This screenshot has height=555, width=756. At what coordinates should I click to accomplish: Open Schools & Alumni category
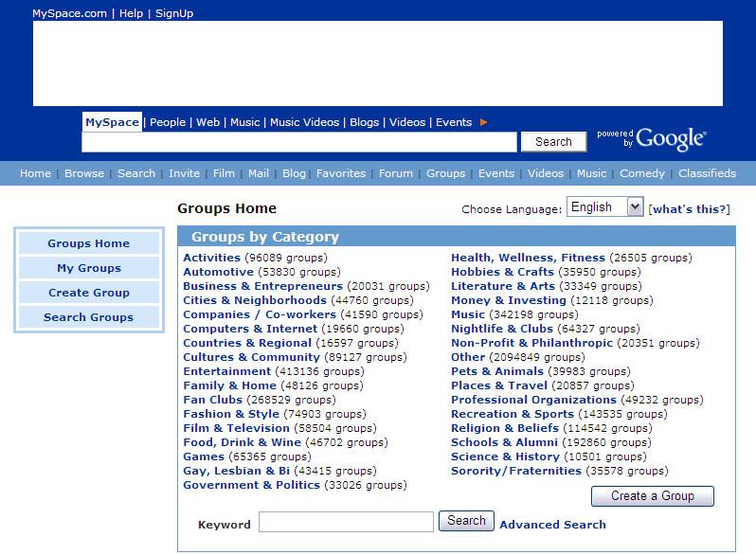(504, 442)
